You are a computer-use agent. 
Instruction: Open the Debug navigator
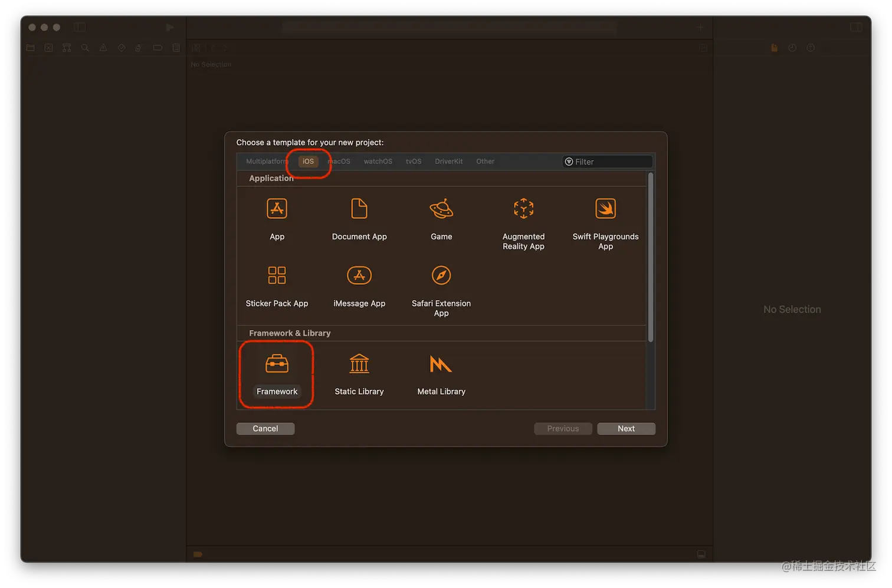[x=139, y=48]
